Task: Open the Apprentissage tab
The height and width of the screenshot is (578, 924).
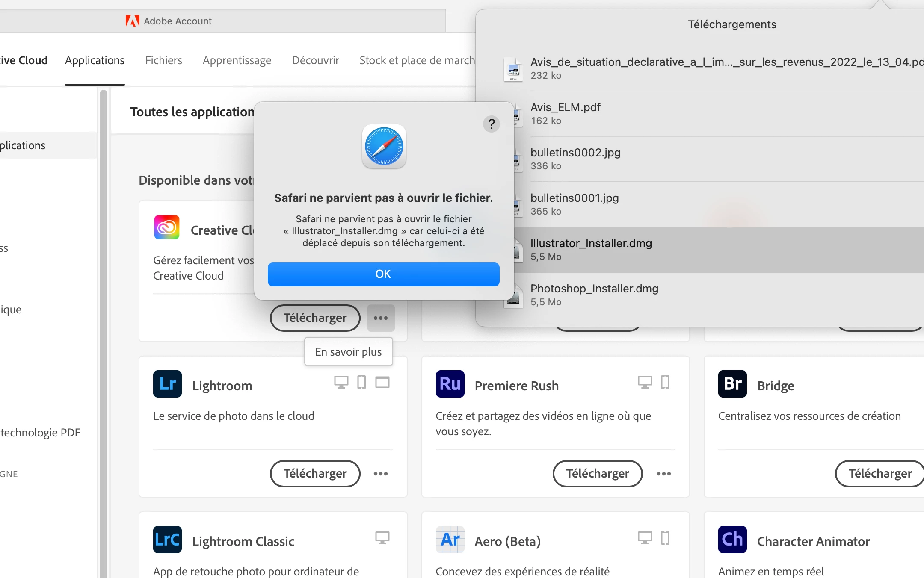Action: coord(237,60)
